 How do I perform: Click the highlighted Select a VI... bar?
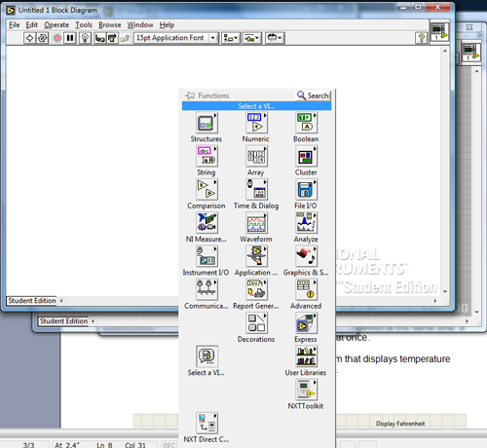pos(256,106)
